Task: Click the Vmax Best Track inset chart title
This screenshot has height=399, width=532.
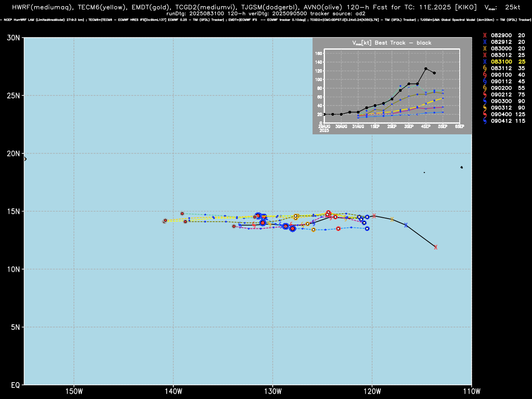Action: click(391, 43)
